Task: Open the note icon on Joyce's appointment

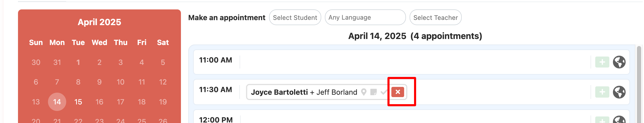Action: click(374, 92)
